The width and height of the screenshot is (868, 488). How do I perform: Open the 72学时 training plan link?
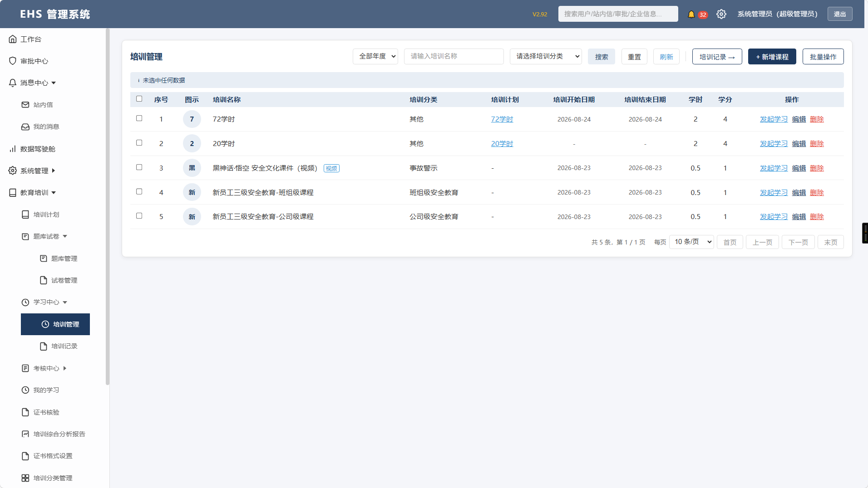(x=502, y=119)
